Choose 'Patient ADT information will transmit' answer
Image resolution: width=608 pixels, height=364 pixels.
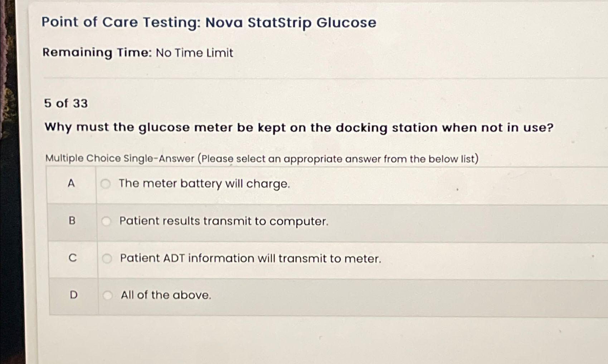tap(251, 259)
